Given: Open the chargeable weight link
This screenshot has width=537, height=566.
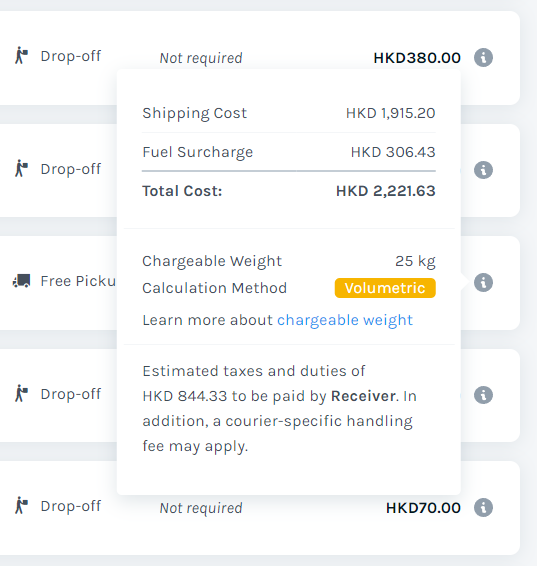Looking at the screenshot, I should point(345,320).
